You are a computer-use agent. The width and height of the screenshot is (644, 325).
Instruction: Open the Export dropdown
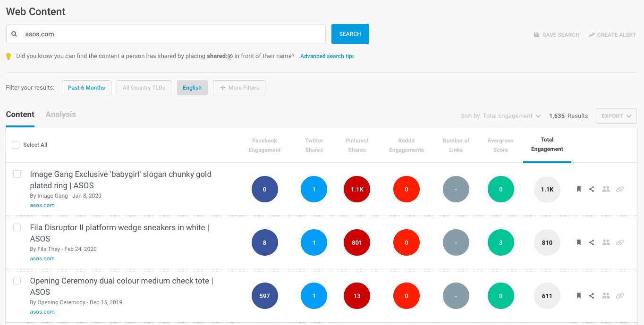click(x=616, y=116)
